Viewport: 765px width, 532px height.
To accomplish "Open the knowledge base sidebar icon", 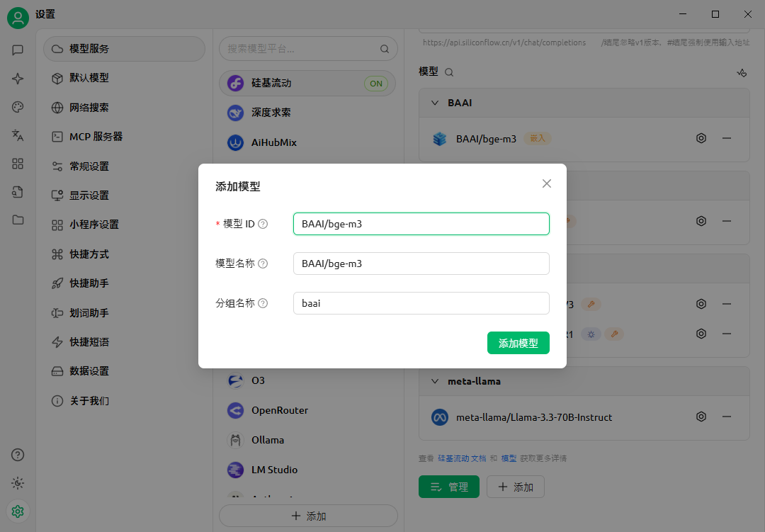I will (x=18, y=192).
